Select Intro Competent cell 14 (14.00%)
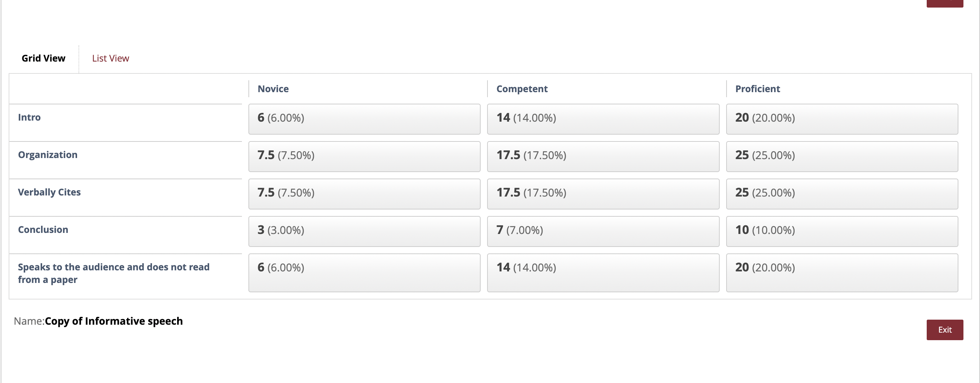Image resolution: width=980 pixels, height=383 pixels. [603, 119]
